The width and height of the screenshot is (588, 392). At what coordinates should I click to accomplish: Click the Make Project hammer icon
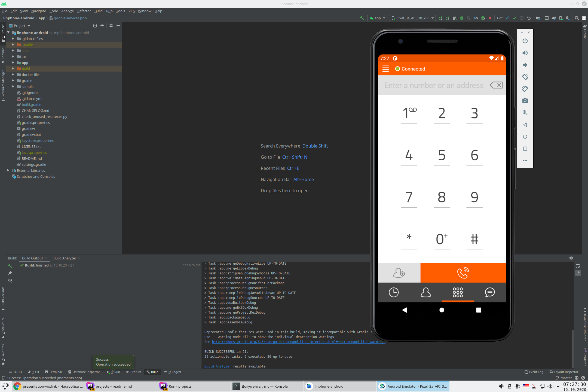[x=362, y=18]
